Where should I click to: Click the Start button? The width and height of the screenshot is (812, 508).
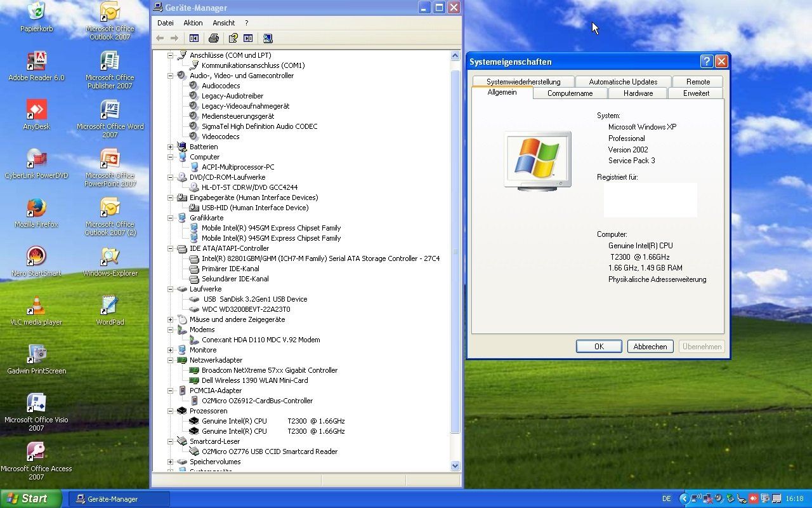point(30,499)
